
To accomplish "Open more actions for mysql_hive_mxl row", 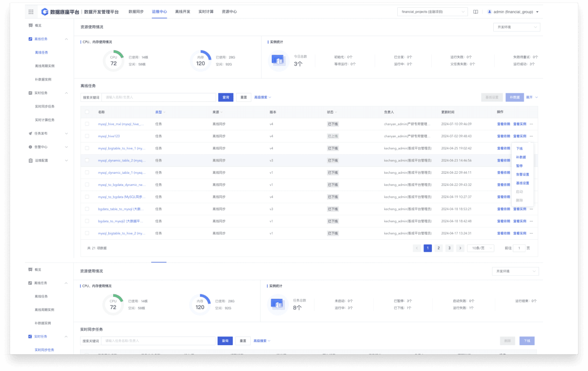I will click(x=531, y=124).
